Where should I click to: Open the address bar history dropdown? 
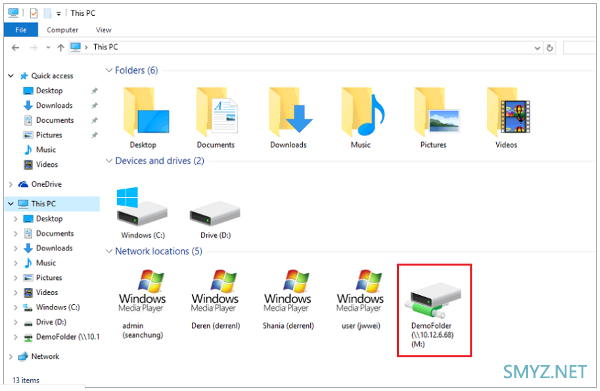[537, 48]
